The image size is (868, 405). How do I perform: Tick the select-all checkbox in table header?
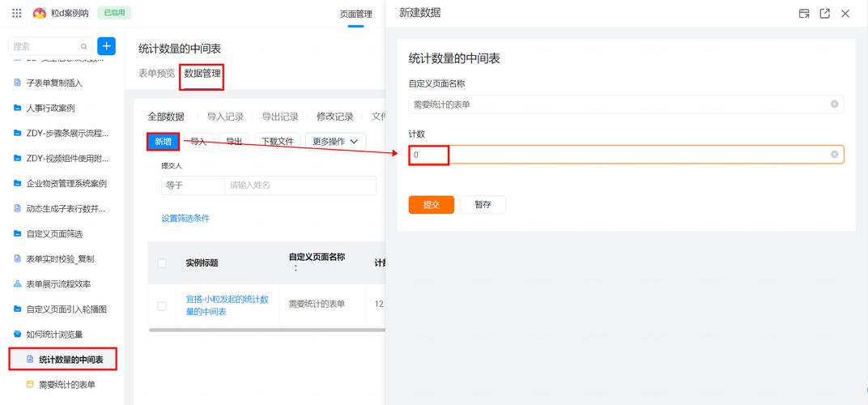point(162,263)
